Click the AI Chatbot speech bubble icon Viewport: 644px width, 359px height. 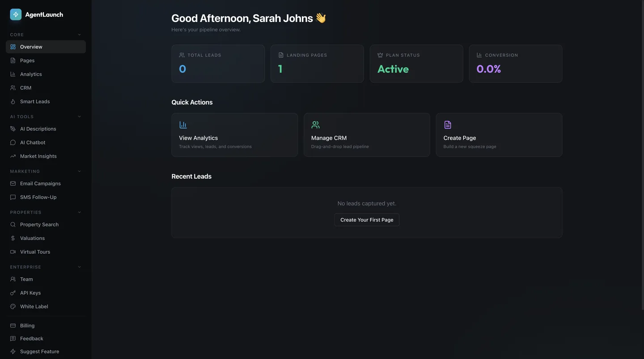[x=13, y=142]
